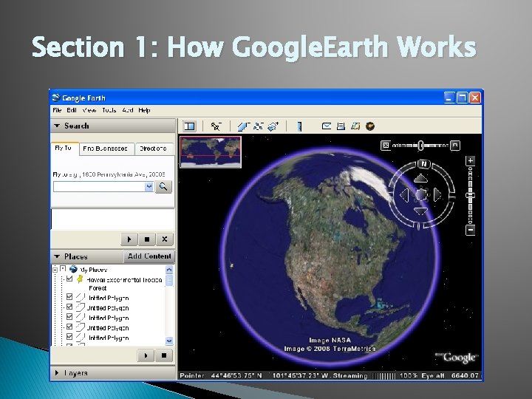Click the vertical zoom slider handle

coord(470,195)
